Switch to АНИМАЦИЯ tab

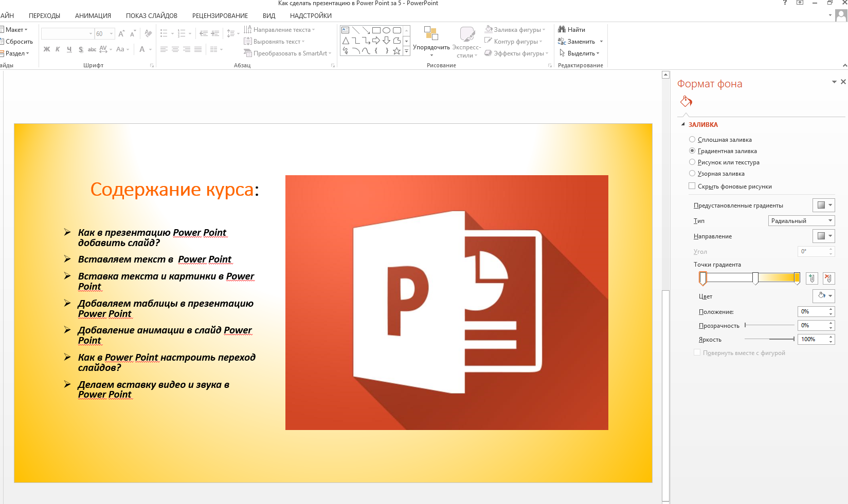93,16
